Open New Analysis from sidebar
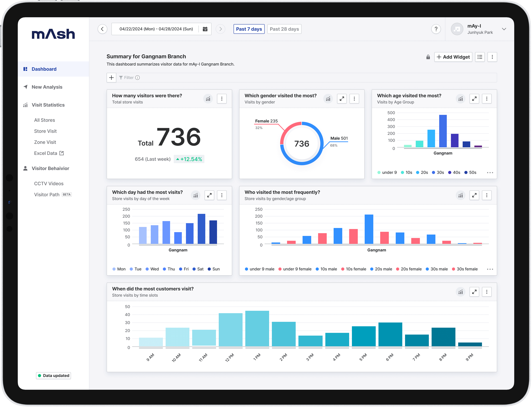532x407 pixels. click(47, 87)
